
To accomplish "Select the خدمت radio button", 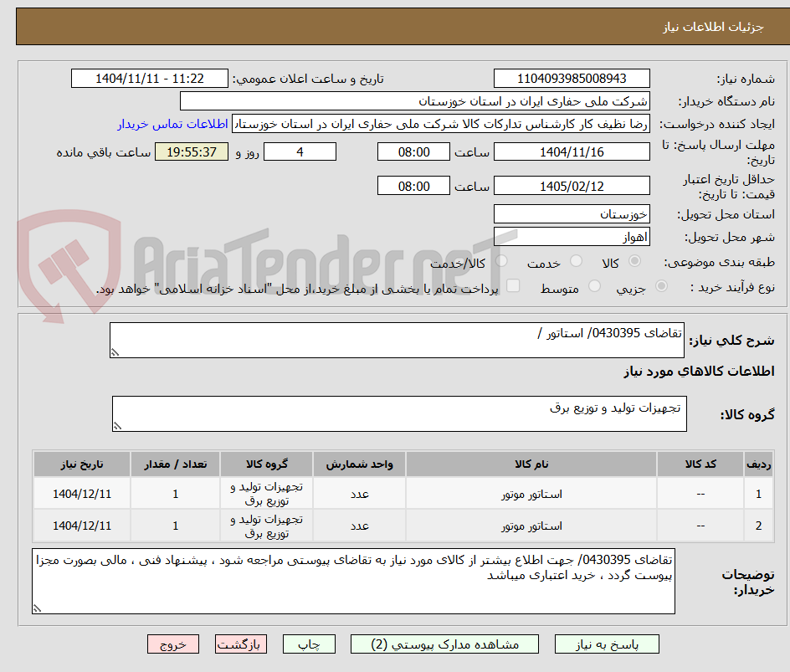I will [576, 260].
